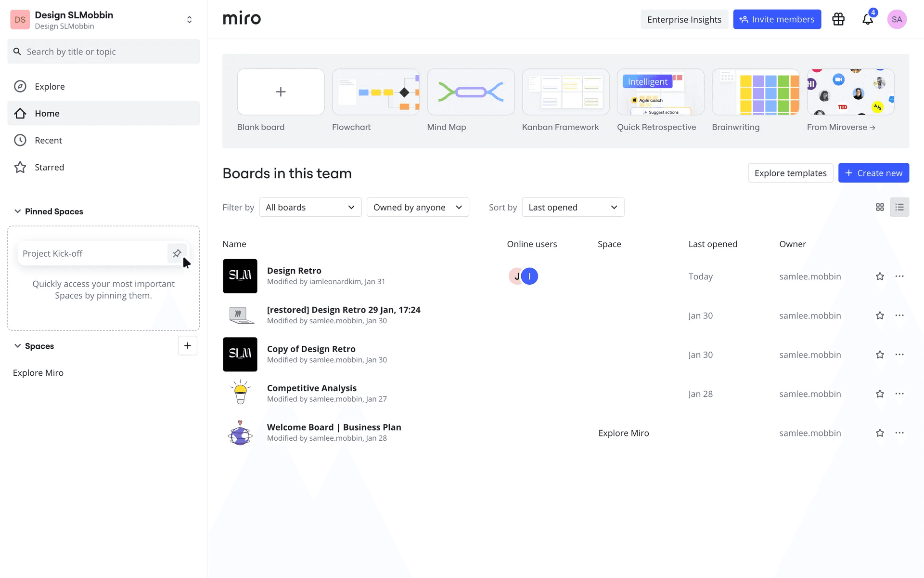924x578 pixels.
Task: Open the Recent sidebar item
Action: [x=48, y=140]
